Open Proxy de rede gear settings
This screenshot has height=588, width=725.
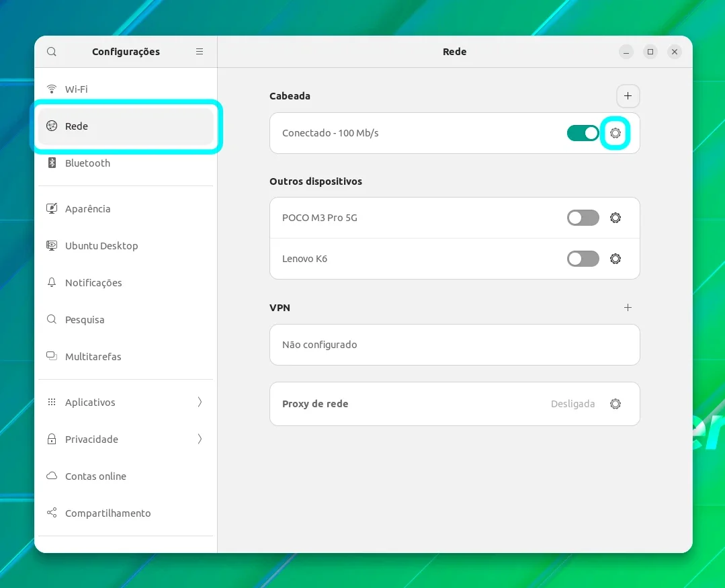point(615,404)
